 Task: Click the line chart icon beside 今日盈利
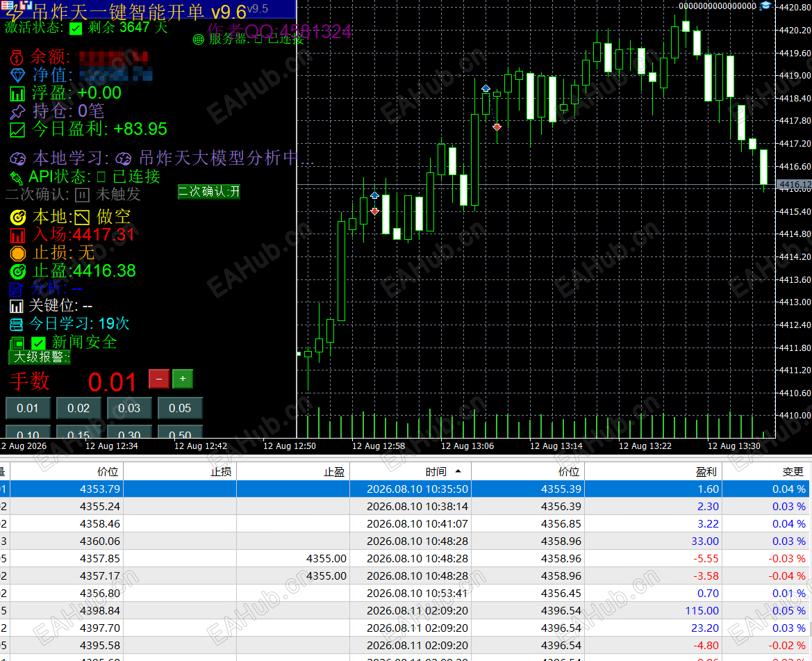tap(17, 129)
